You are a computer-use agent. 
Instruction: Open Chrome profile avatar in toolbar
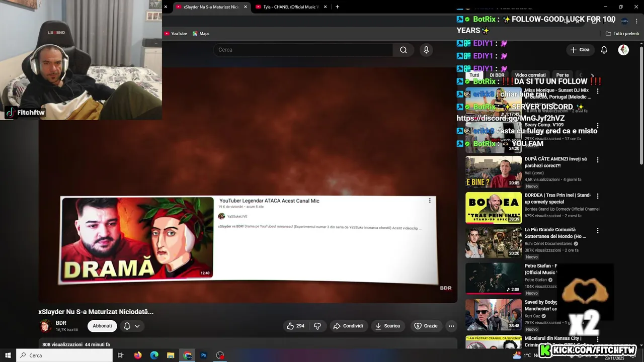click(x=624, y=21)
